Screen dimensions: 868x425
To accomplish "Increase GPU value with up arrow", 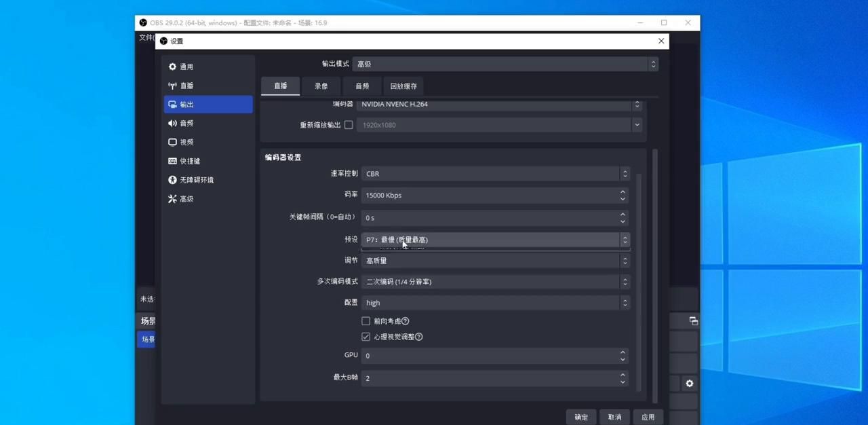I will pyautogui.click(x=623, y=352).
